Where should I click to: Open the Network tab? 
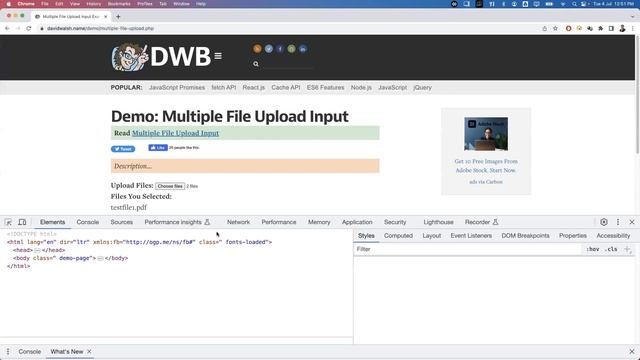(x=238, y=222)
